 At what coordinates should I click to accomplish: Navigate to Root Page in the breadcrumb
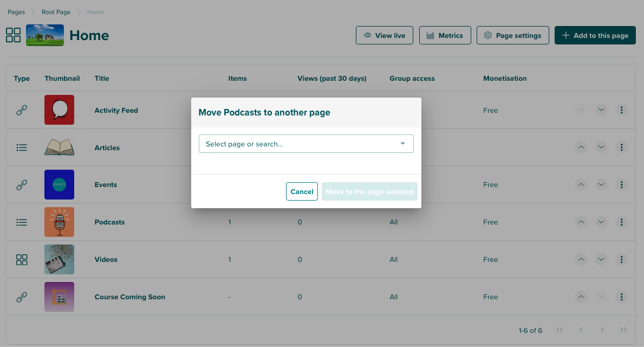[56, 11]
